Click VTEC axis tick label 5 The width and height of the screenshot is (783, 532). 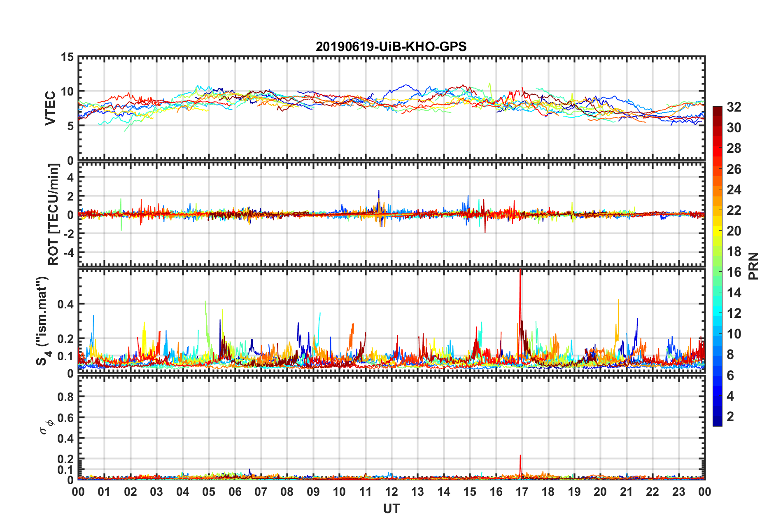click(x=70, y=126)
